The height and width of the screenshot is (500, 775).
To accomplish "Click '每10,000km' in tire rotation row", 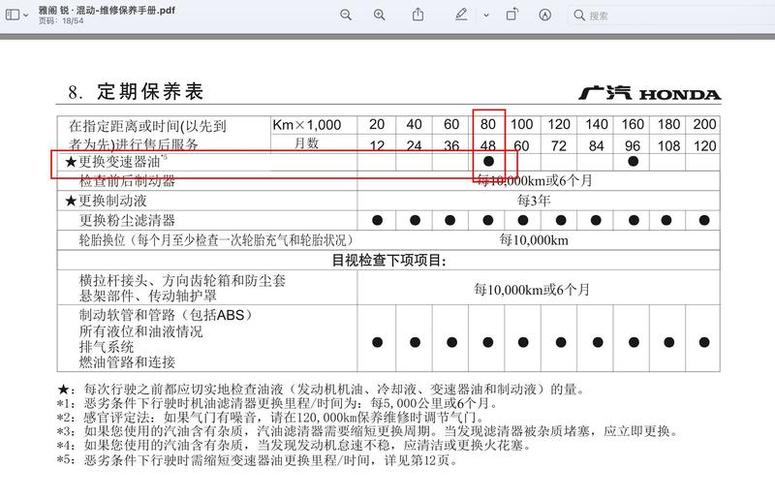I will [x=534, y=240].
